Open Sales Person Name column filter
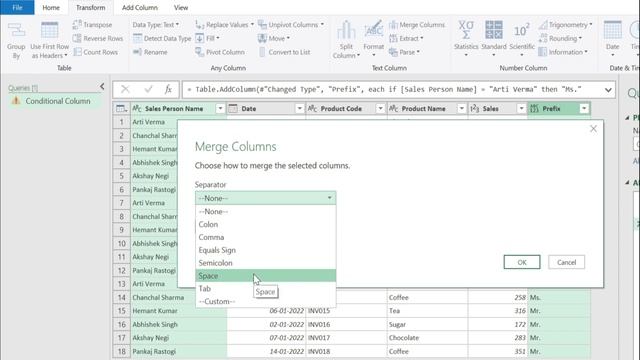This screenshot has width=640, height=360. [x=220, y=109]
